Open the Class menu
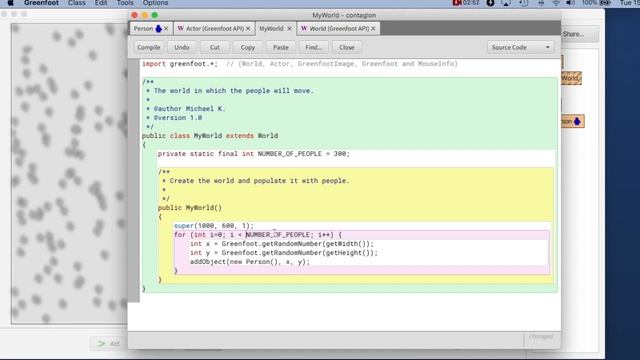Screen dimensions: 640x360 (x=77, y=3)
